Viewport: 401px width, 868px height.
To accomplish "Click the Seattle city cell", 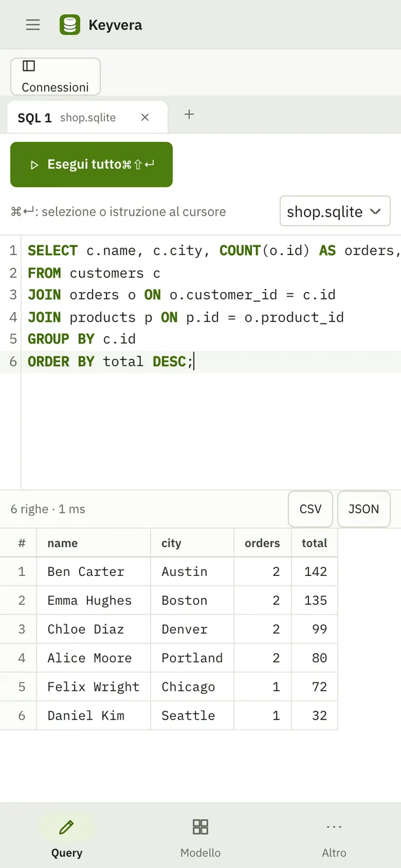I will 192,716.
